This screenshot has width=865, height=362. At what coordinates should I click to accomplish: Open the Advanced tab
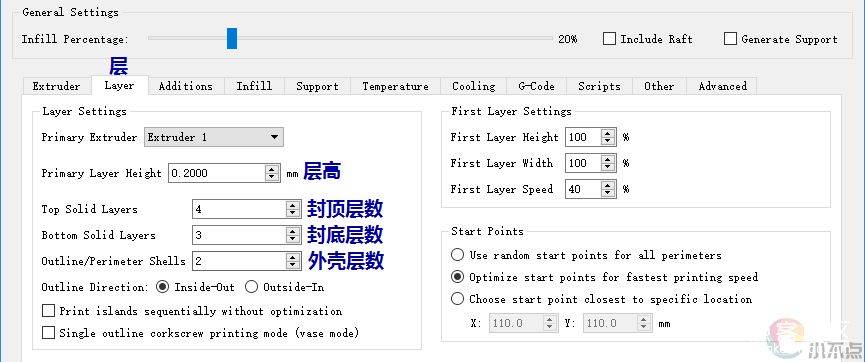722,86
